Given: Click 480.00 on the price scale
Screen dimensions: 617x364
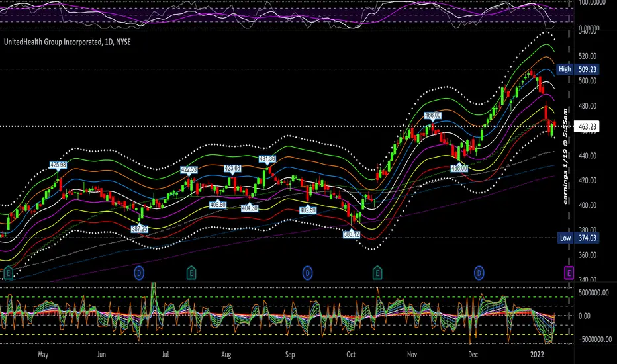Looking at the screenshot, I should pos(587,106).
